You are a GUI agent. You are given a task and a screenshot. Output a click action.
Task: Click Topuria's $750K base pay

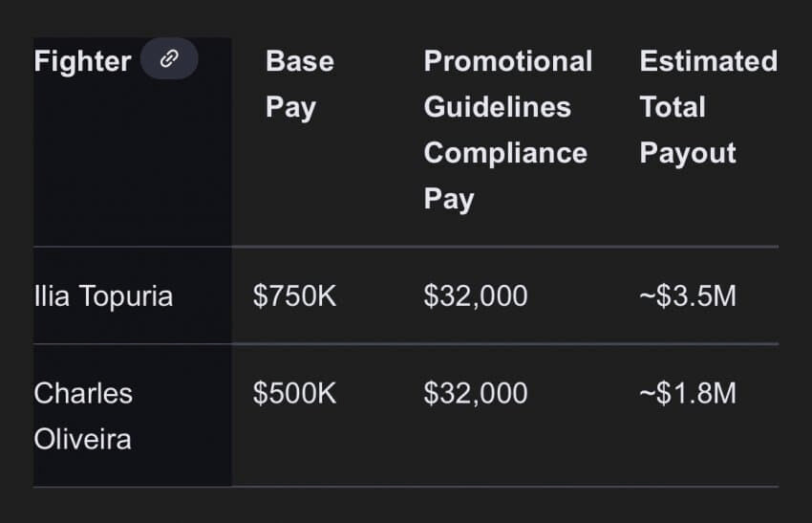coord(294,296)
